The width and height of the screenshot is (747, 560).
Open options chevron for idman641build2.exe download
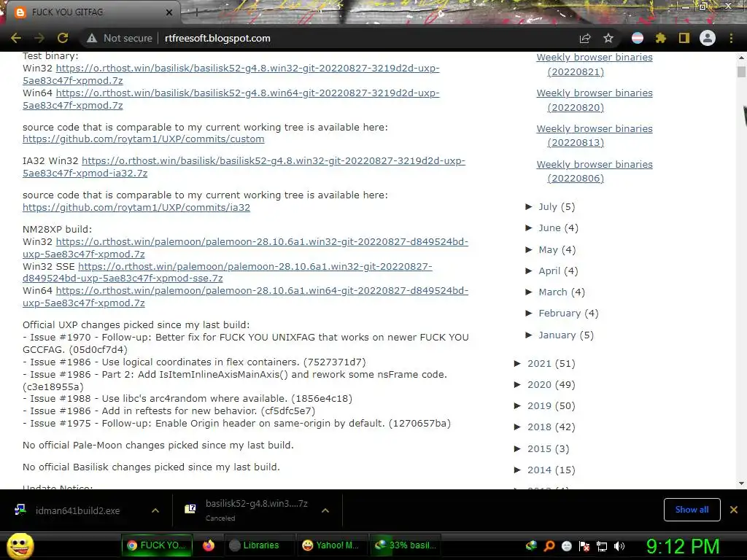[155, 510]
